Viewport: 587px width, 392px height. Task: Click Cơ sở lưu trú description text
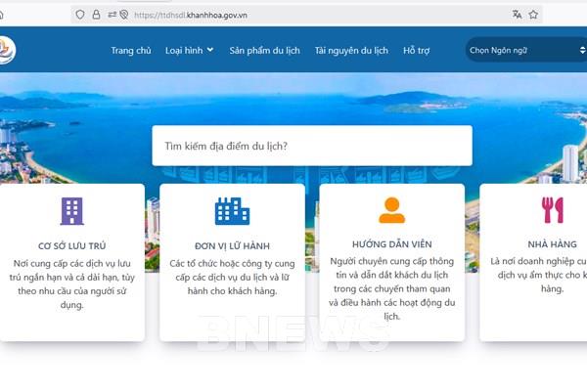[x=71, y=283]
